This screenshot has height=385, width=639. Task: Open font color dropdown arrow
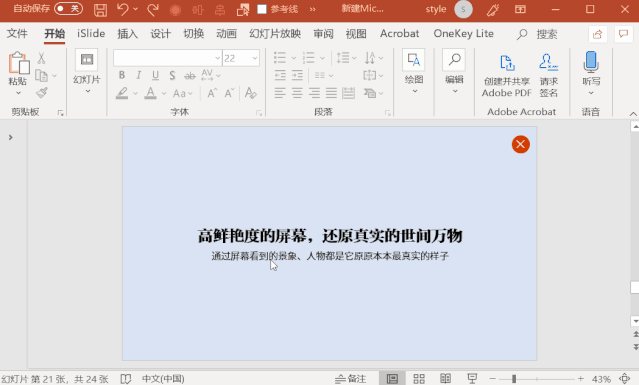[164, 94]
